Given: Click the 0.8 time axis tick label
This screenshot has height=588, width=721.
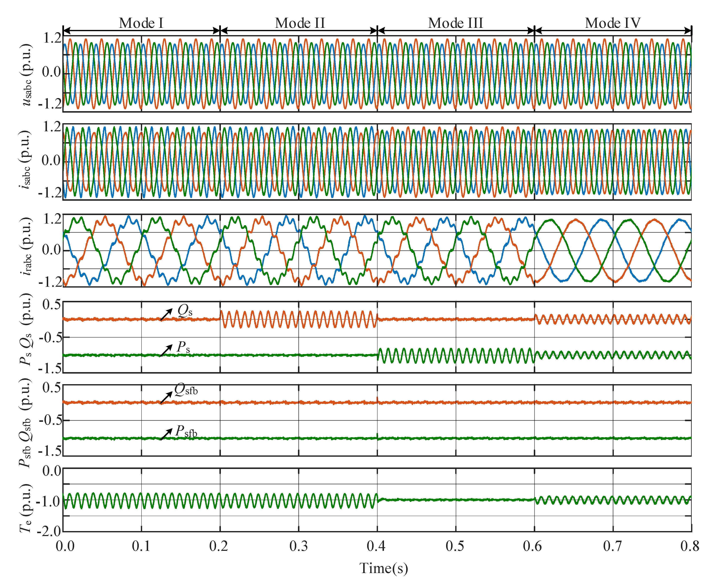Looking at the screenshot, I should (x=689, y=546).
